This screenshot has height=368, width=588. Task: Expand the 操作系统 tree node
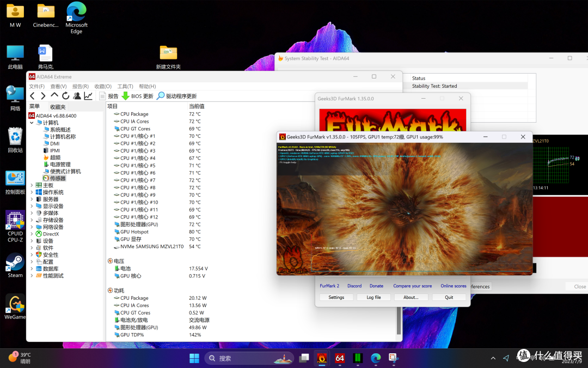[32, 192]
